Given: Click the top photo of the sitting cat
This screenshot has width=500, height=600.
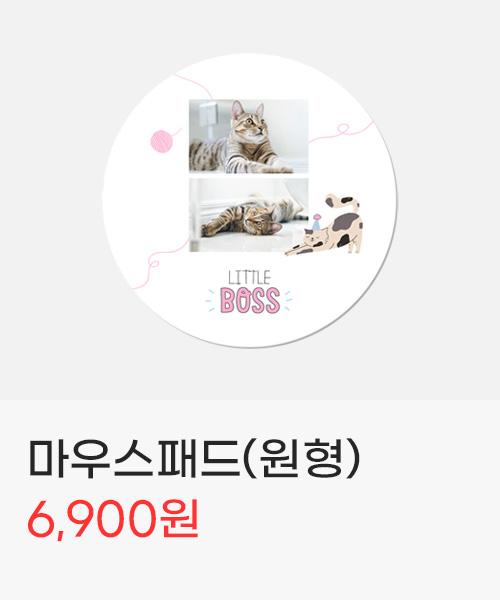Looking at the screenshot, I should click(x=249, y=136).
